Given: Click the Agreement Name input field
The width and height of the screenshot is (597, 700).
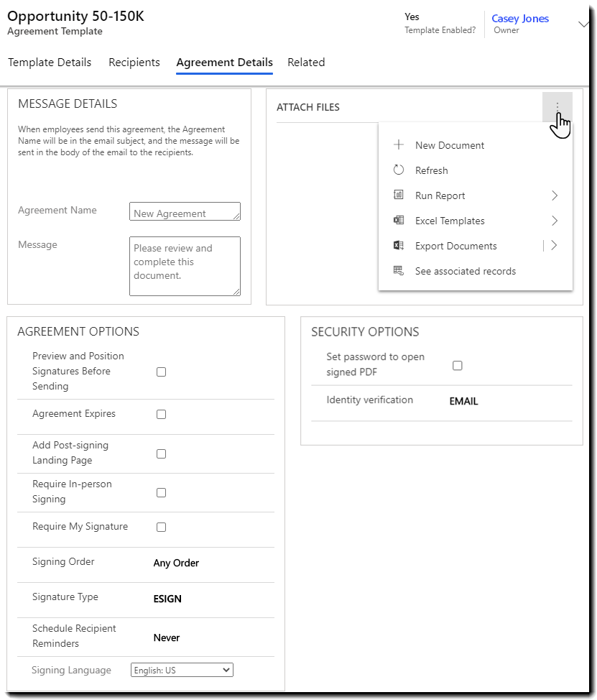Looking at the screenshot, I should pyautogui.click(x=185, y=211).
